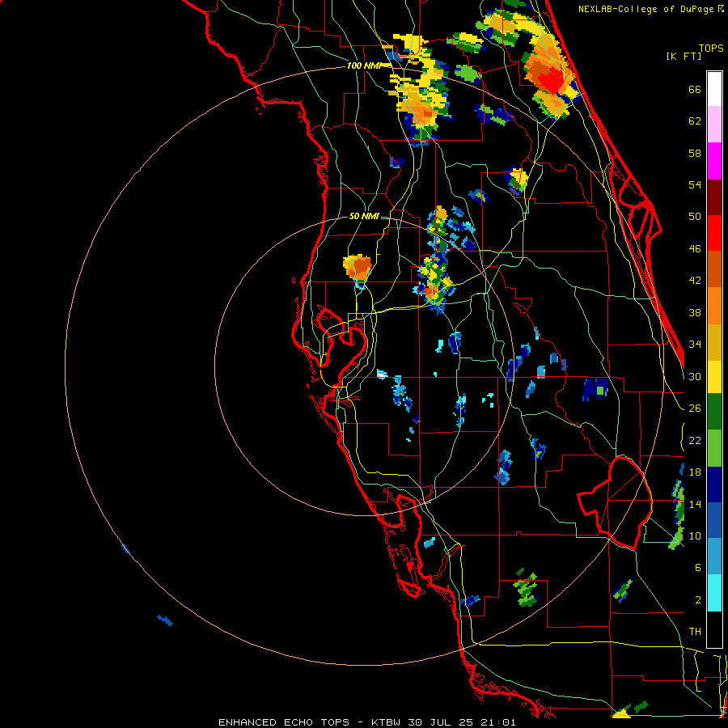Select the 66 value on the legend
The image size is (728, 728).
click(695, 90)
